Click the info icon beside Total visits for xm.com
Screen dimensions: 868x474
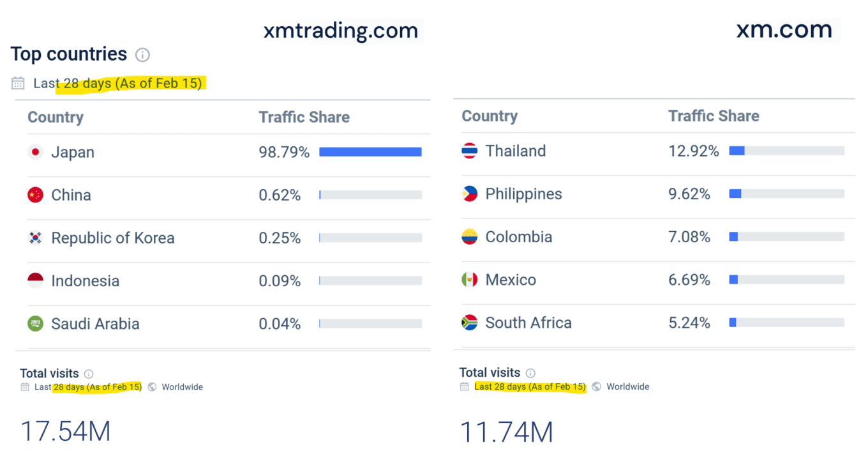(x=532, y=372)
